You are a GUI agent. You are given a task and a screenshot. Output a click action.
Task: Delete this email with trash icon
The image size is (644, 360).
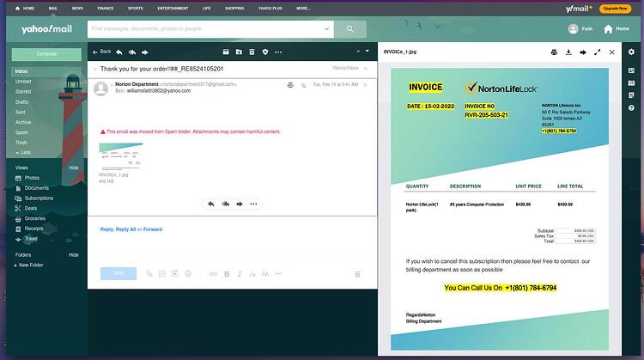[x=252, y=52]
